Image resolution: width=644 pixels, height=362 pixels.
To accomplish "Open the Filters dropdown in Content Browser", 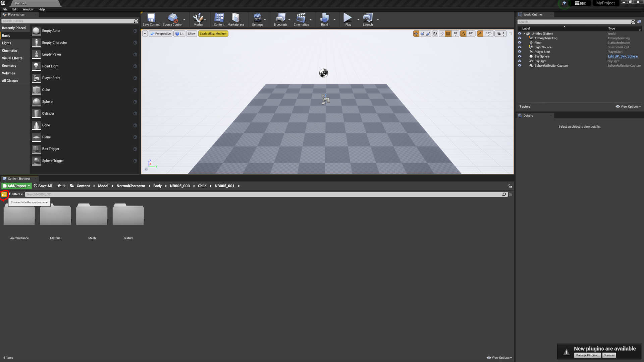I will [16, 194].
